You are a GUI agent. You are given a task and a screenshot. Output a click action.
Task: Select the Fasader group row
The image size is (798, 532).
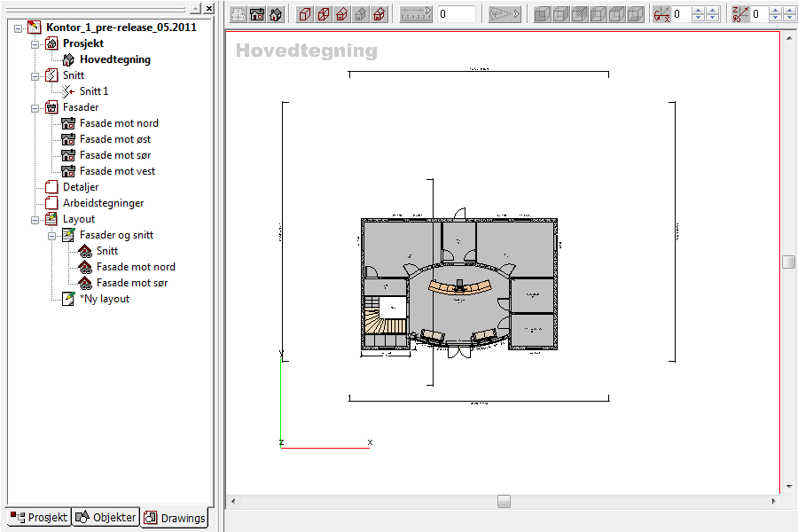(x=81, y=107)
